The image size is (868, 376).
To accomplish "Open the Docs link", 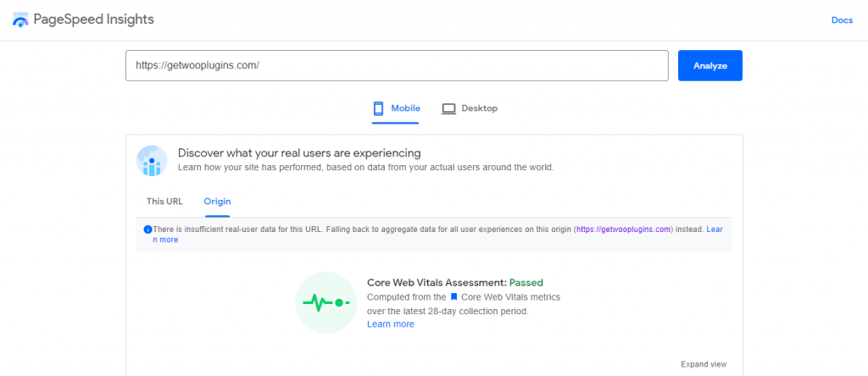I will pos(842,20).
